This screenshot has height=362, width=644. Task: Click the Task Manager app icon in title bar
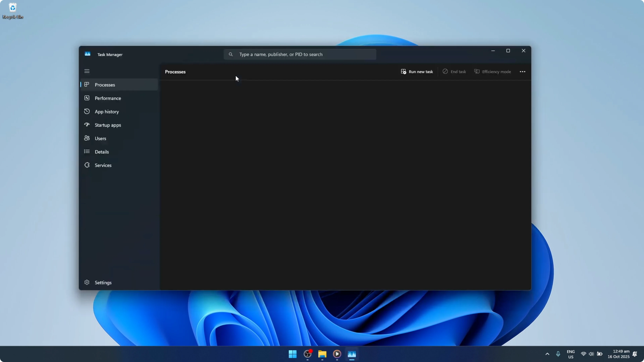(x=87, y=54)
